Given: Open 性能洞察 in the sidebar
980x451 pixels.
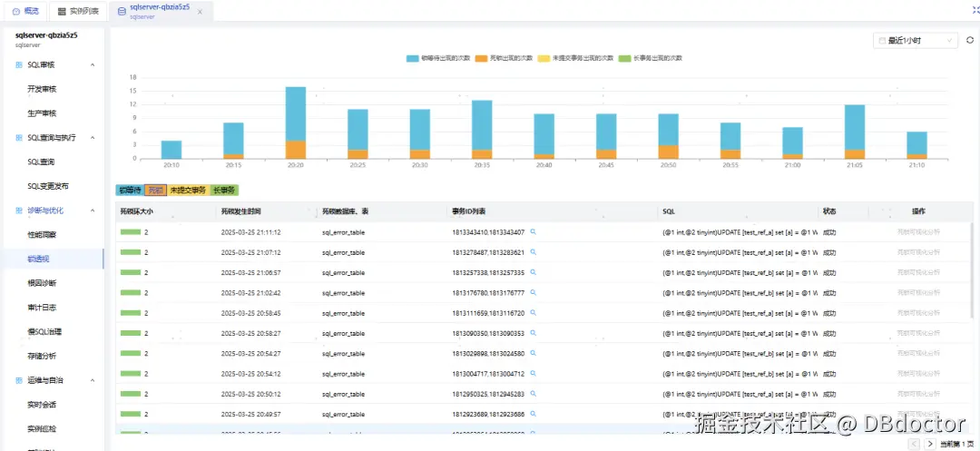Looking at the screenshot, I should point(42,235).
